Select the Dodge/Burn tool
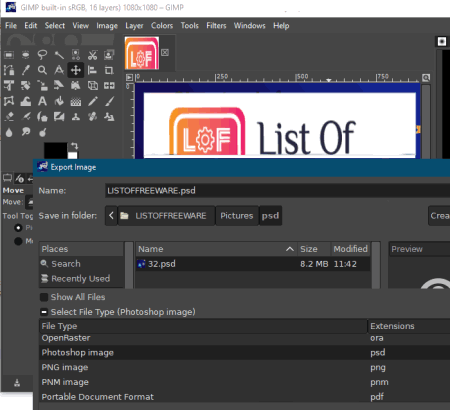This screenshot has height=410, width=450. point(42,132)
